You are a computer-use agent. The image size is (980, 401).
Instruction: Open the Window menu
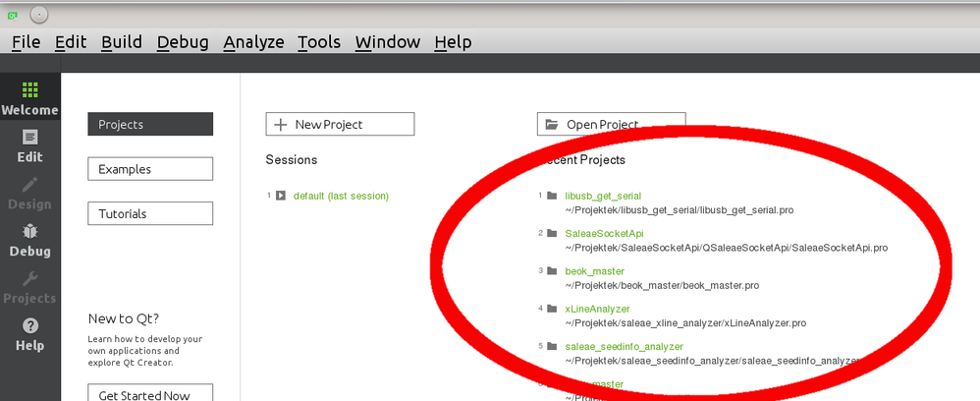click(388, 42)
